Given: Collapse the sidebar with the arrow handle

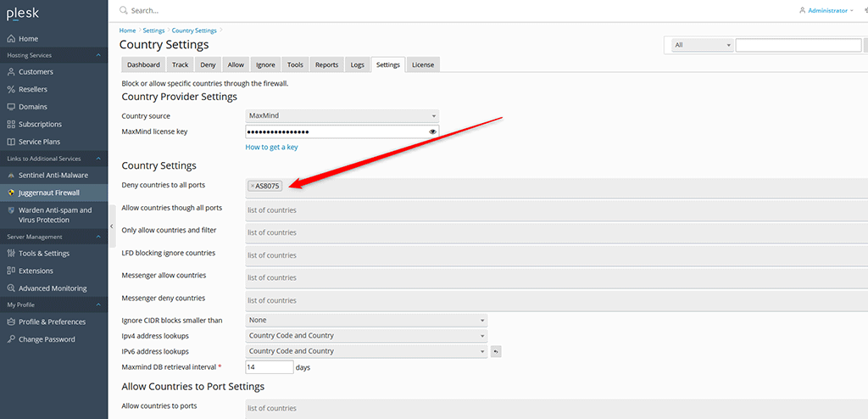Looking at the screenshot, I should (112, 226).
